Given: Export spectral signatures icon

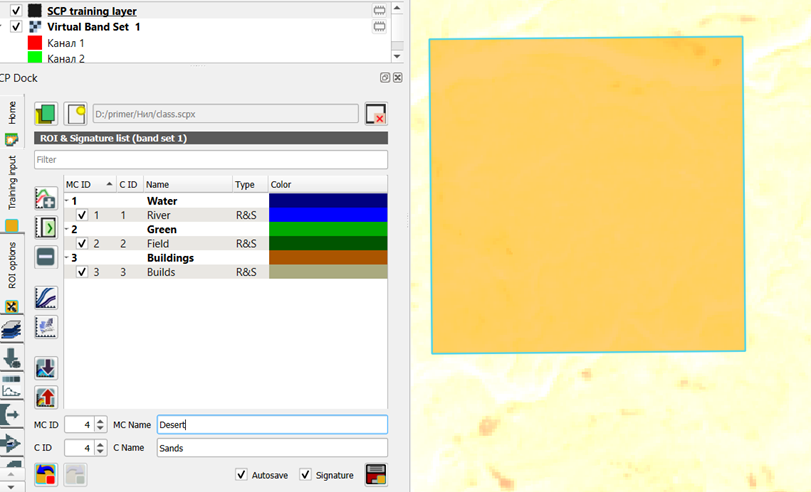Looking at the screenshot, I should tap(46, 397).
